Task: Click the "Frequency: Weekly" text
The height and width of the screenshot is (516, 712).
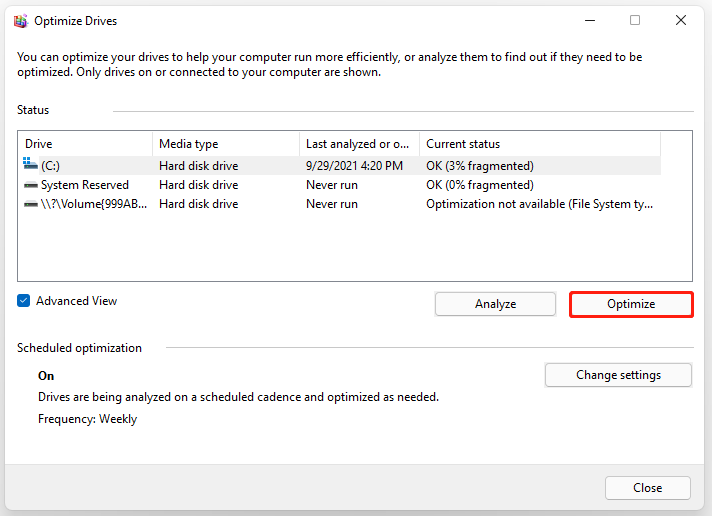Action: pyautogui.click(x=87, y=419)
